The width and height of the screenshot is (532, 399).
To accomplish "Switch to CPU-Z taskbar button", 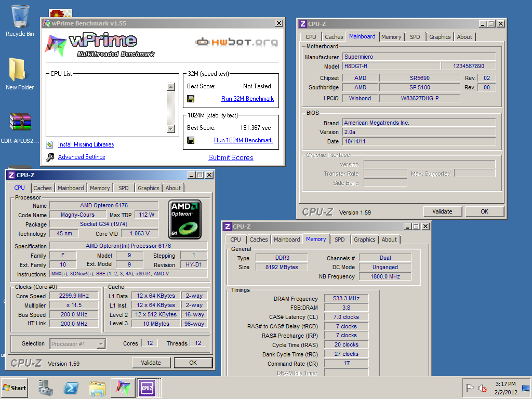I will tap(147, 388).
